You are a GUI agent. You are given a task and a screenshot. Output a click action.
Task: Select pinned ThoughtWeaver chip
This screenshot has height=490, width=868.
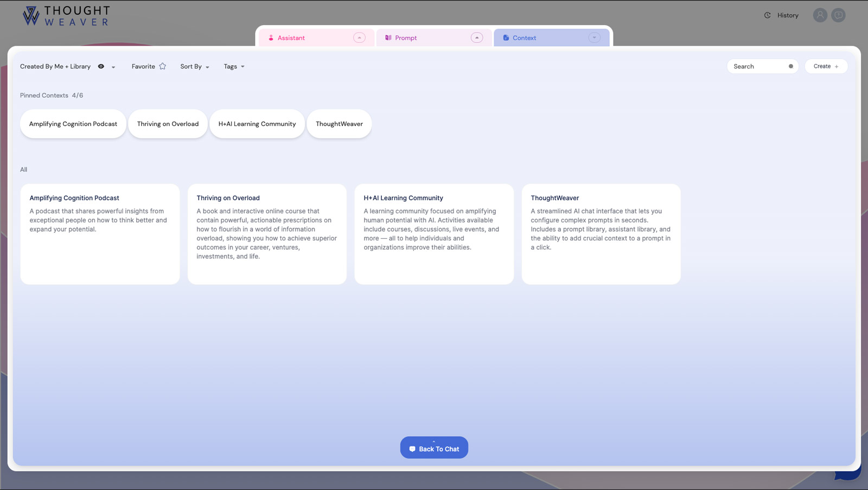click(x=339, y=124)
